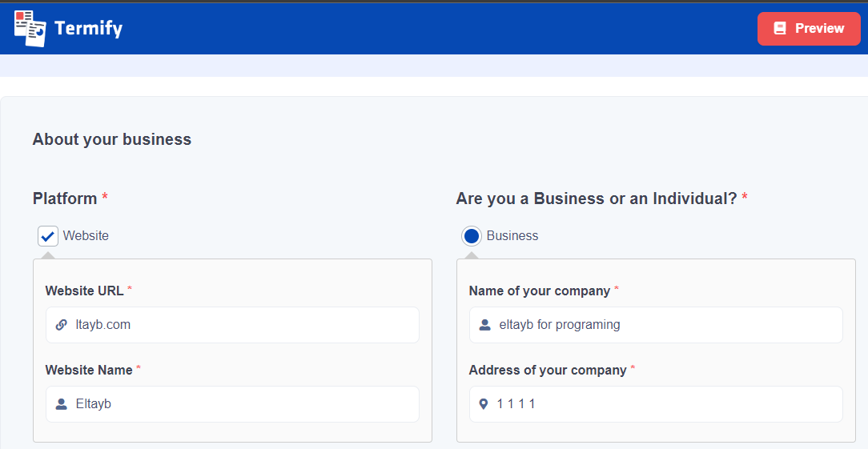Click the link icon in Website URL field
The image size is (868, 449).
[x=62, y=325]
